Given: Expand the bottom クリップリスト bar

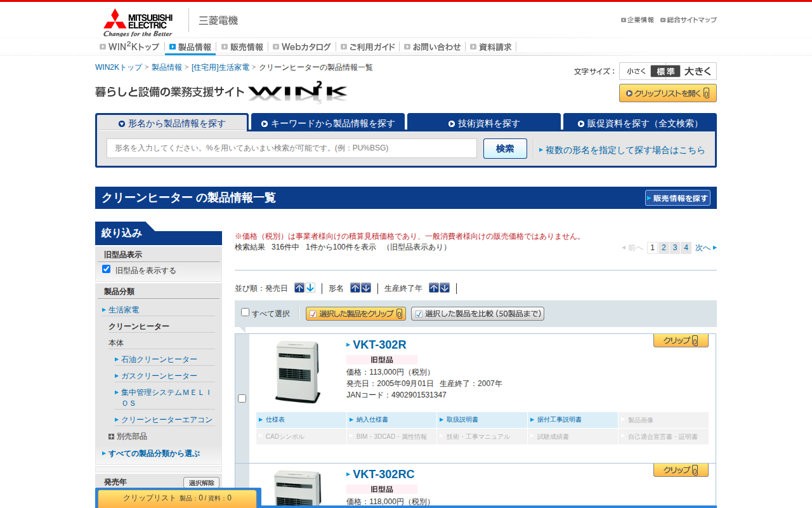Looking at the screenshot, I should pyautogui.click(x=177, y=498).
